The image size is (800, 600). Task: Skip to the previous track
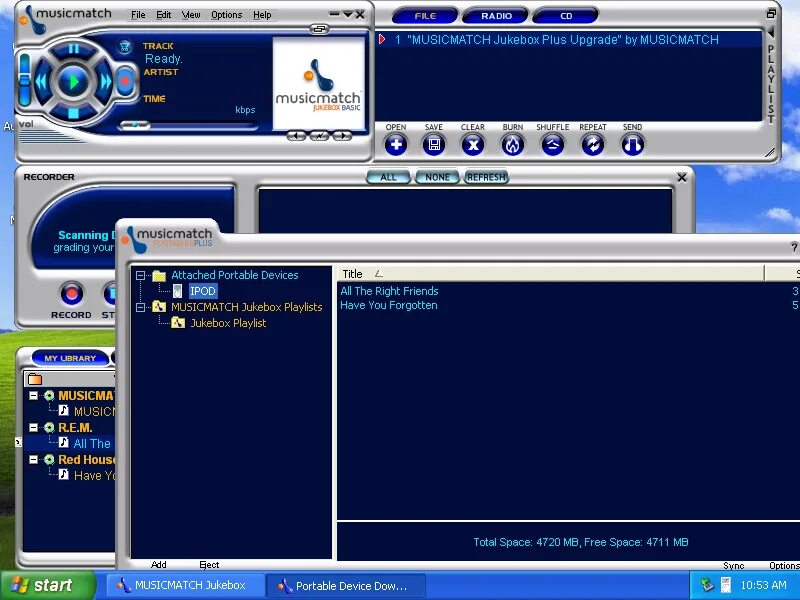42,82
